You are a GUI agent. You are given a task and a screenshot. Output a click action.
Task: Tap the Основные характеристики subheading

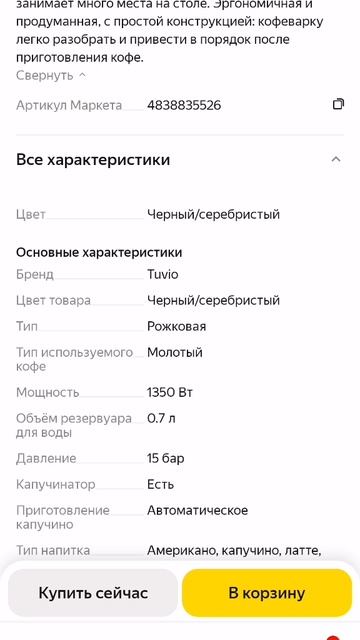99,252
